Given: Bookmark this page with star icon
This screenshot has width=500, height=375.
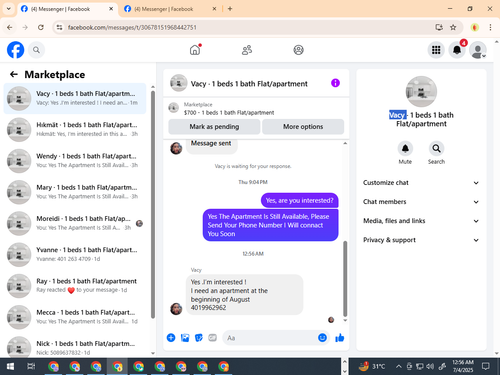Looking at the screenshot, I should tap(453, 27).
